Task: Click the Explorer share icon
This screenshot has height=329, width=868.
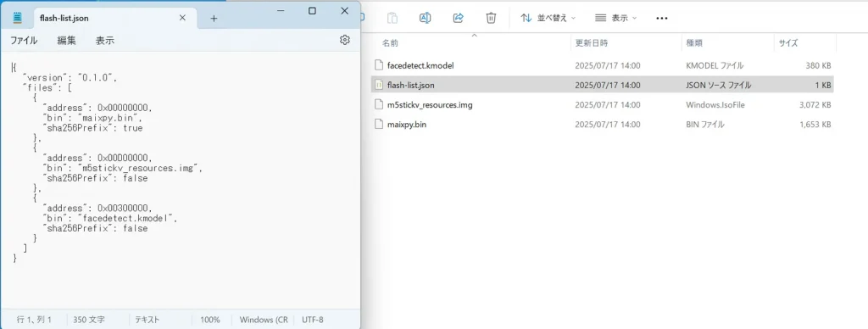Action: pyautogui.click(x=458, y=18)
